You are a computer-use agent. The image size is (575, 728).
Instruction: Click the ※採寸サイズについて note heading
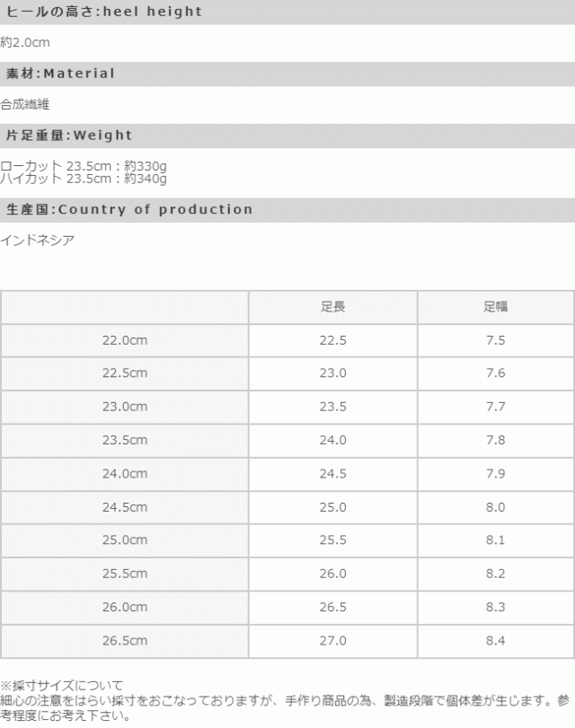click(x=62, y=685)
